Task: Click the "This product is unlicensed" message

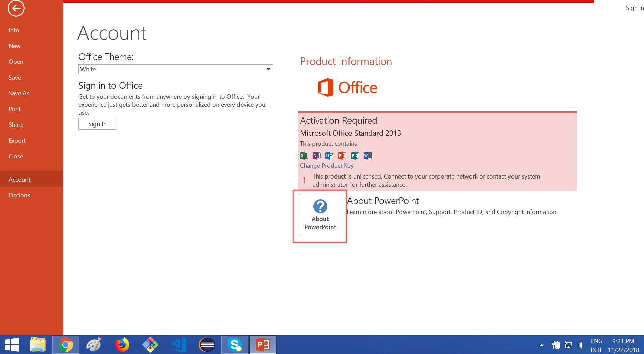Action: pyautogui.click(x=426, y=181)
